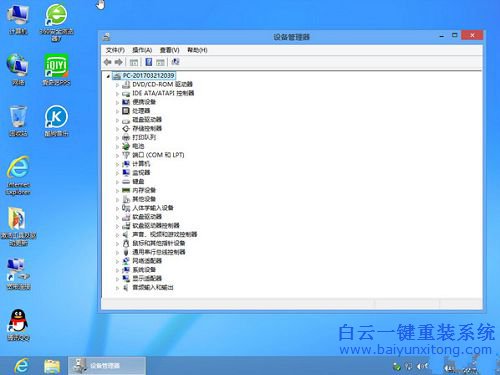The height and width of the screenshot is (375, 500).
Task: Select the 其他设备 tree row text
Action: pyautogui.click(x=144, y=199)
